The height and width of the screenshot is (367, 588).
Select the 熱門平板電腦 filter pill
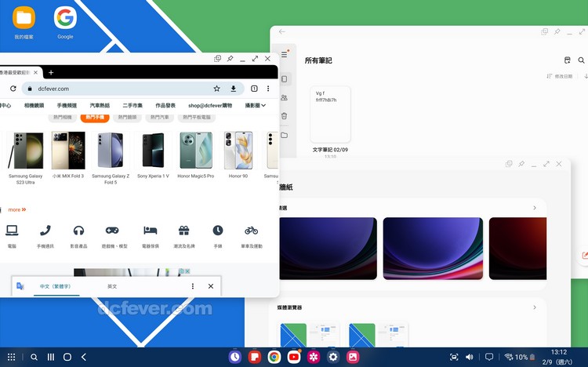click(197, 118)
